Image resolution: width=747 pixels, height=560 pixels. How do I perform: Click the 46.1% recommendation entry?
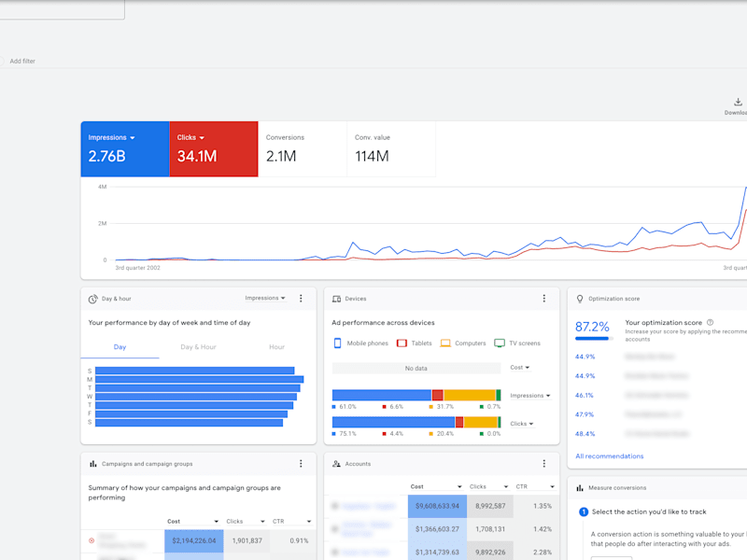coord(585,395)
